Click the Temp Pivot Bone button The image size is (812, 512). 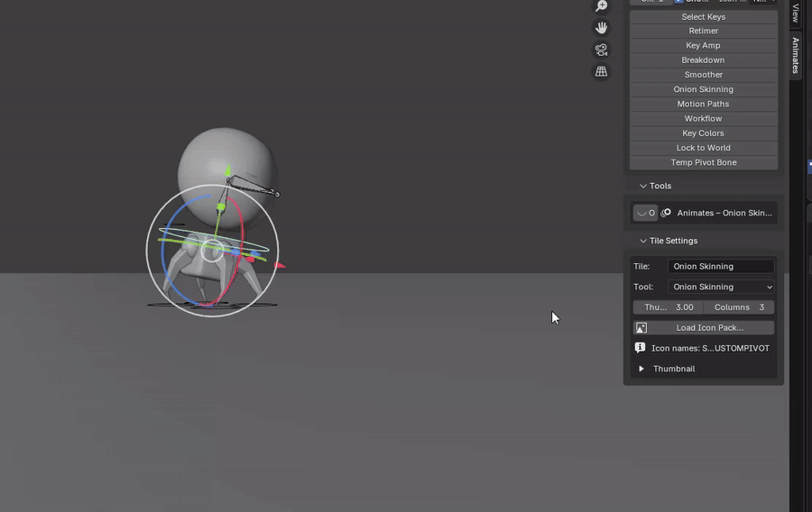point(703,162)
